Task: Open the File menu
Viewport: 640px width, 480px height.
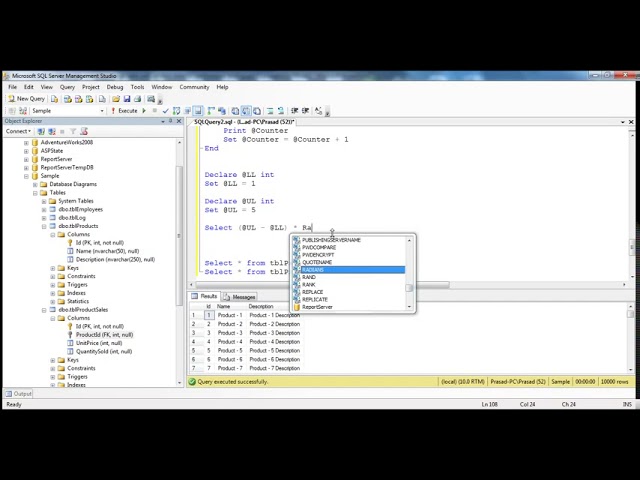Action: (x=13, y=87)
